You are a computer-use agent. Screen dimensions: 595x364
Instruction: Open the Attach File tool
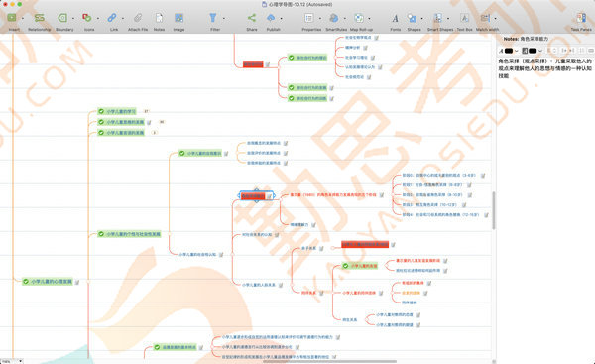click(x=138, y=18)
